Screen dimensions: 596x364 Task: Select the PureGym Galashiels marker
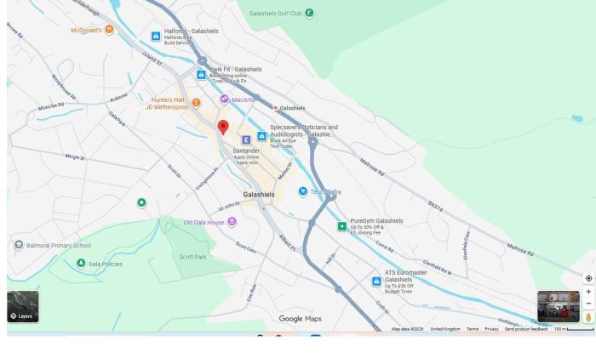click(342, 226)
